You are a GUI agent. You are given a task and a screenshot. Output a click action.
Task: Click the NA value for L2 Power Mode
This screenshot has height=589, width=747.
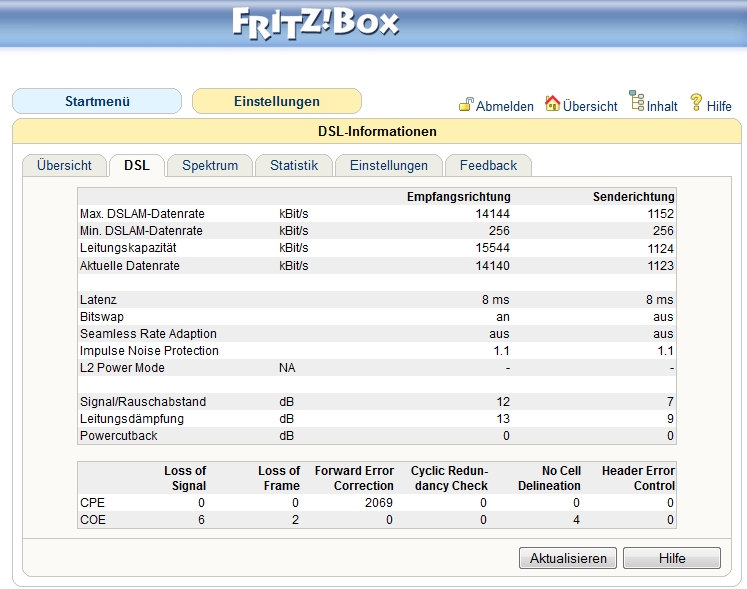[x=287, y=368]
